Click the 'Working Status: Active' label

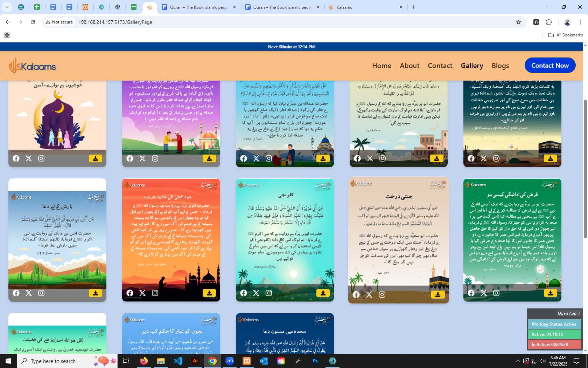coord(554,324)
